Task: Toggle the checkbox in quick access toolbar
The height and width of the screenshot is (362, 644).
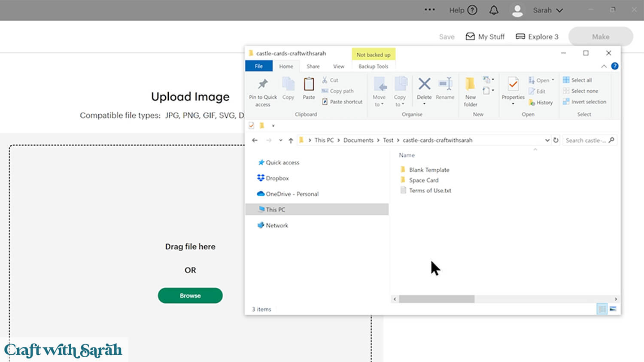Action: click(x=252, y=125)
